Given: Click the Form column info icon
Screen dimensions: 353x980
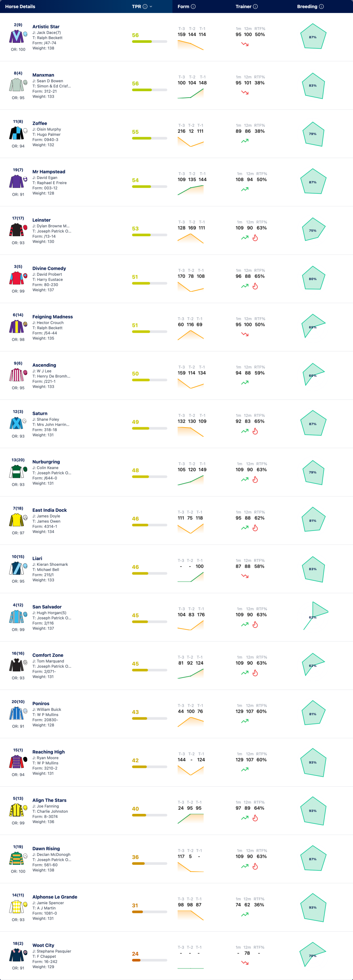Looking at the screenshot, I should point(193,7).
